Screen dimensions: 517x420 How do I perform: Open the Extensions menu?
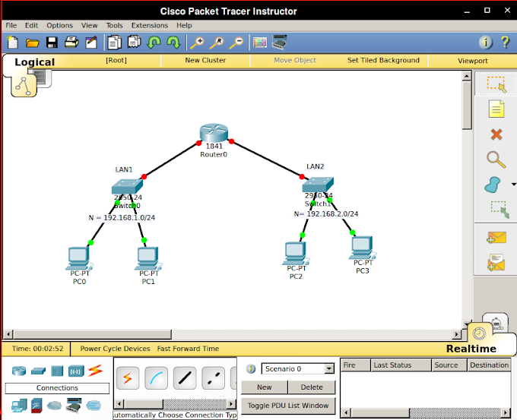[149, 25]
